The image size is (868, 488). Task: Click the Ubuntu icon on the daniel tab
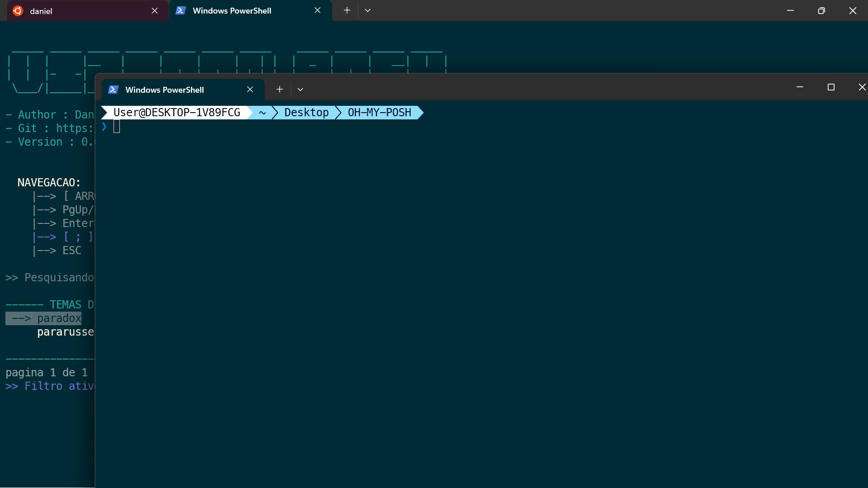tap(18, 11)
